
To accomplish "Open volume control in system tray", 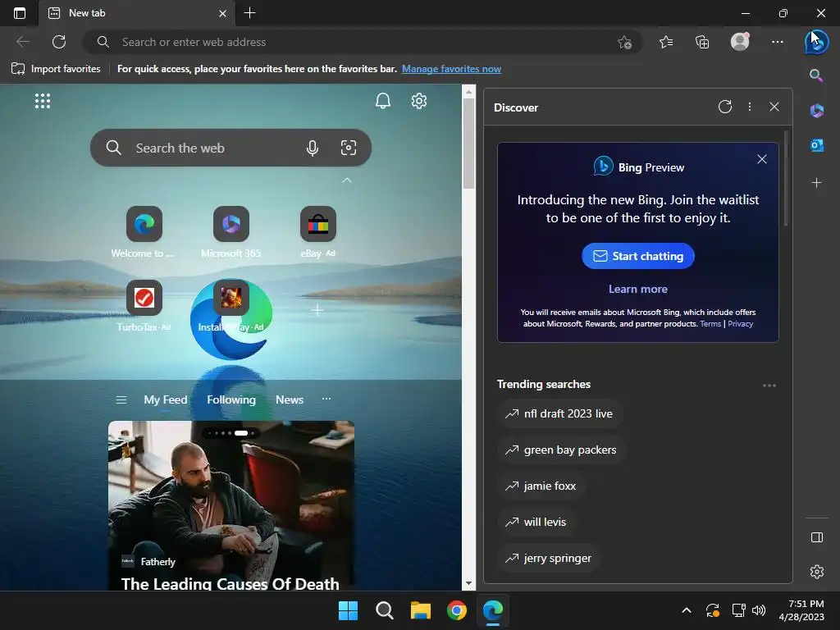I will tap(759, 610).
